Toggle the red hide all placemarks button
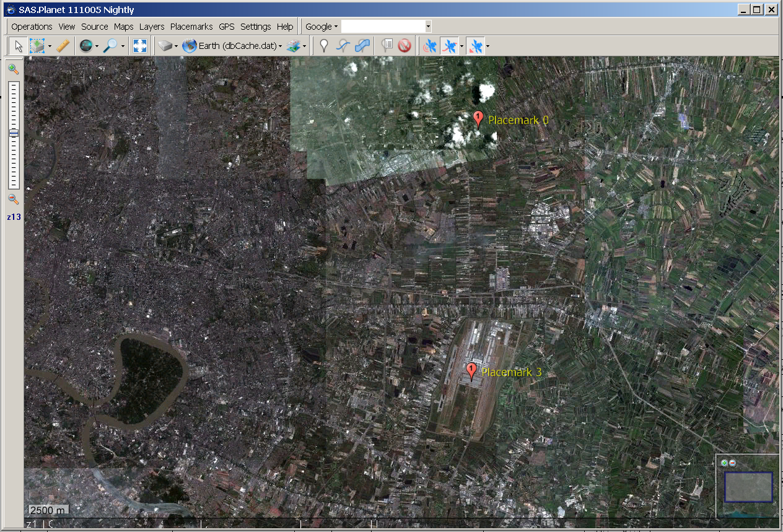 click(x=405, y=46)
